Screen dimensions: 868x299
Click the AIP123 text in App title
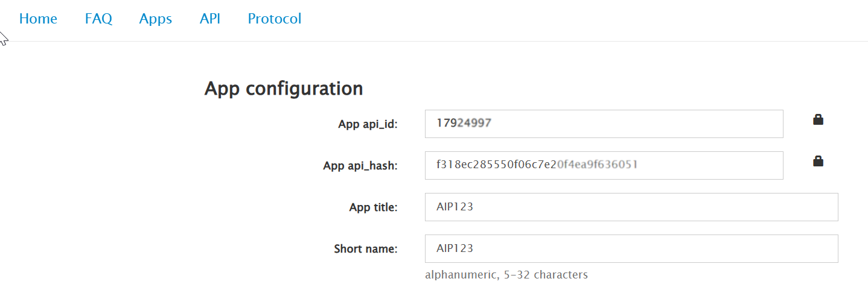coord(455,207)
